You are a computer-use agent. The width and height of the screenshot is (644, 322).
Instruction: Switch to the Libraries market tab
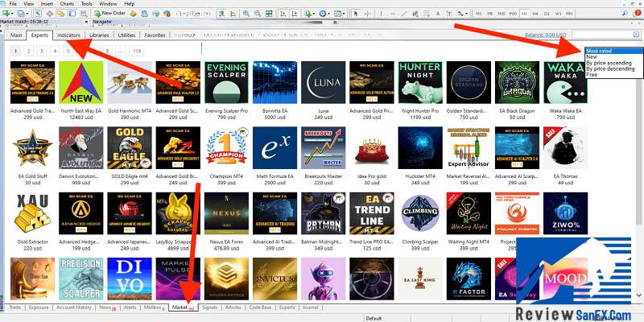[x=99, y=35]
